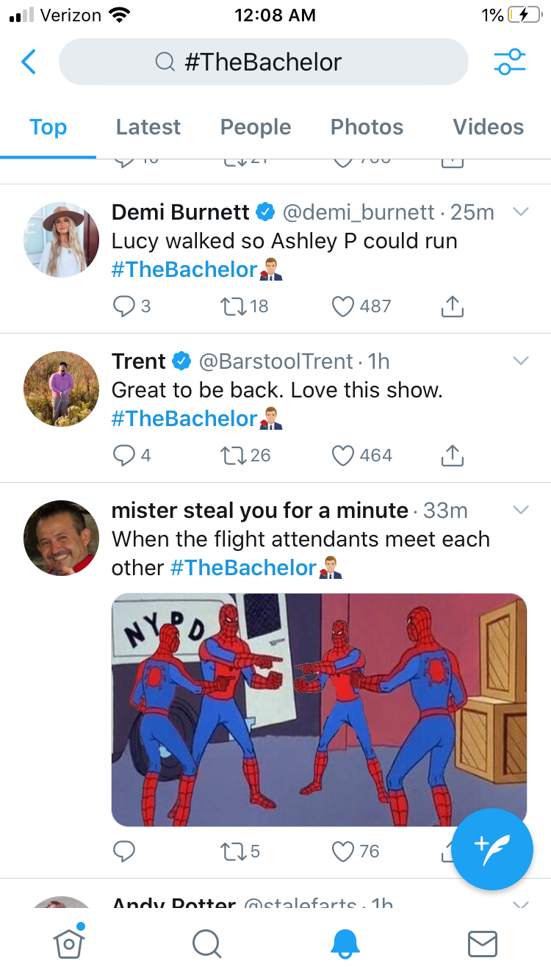551x980 pixels.
Task: Open the Notifications bell icon
Action: pos(345,943)
